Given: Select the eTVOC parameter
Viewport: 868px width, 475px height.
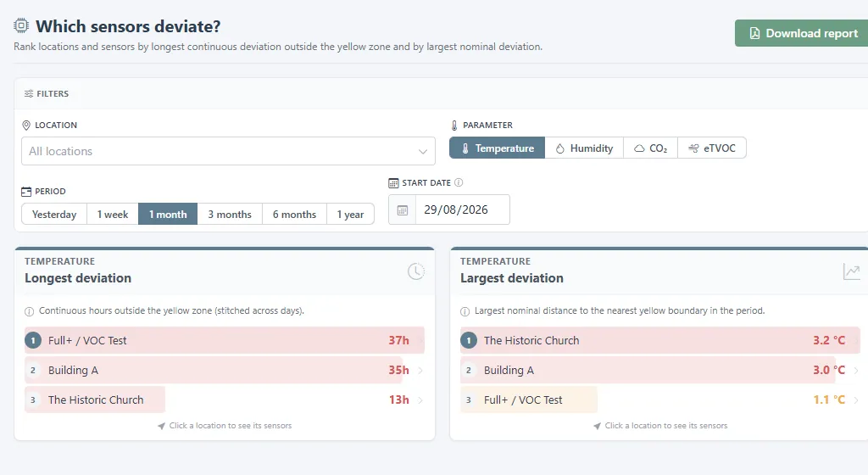Looking at the screenshot, I should tap(712, 148).
